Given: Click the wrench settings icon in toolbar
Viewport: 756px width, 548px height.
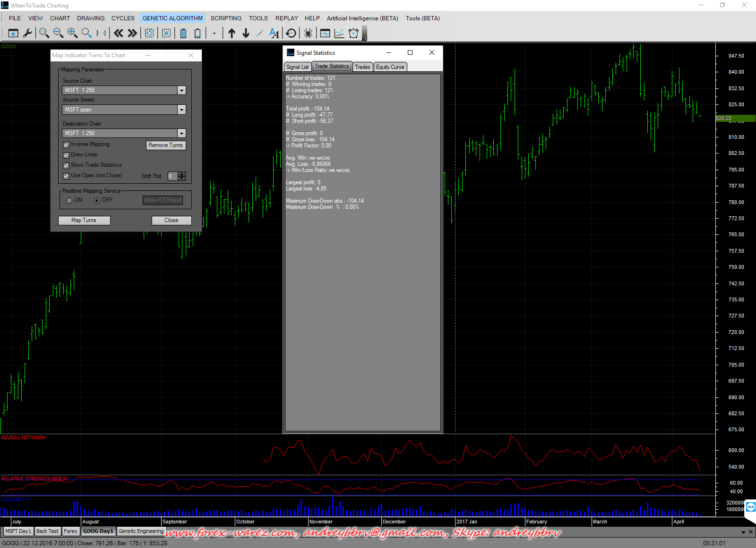Looking at the screenshot, I should point(27,33).
